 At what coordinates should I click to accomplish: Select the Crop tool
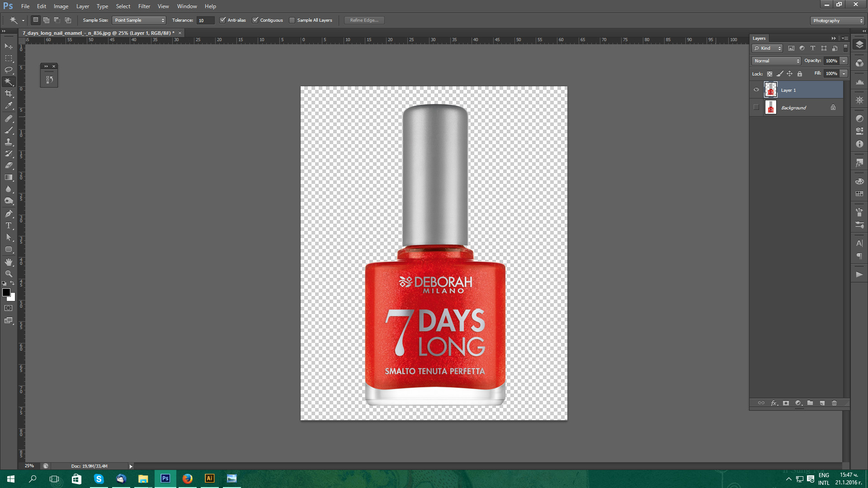click(9, 94)
